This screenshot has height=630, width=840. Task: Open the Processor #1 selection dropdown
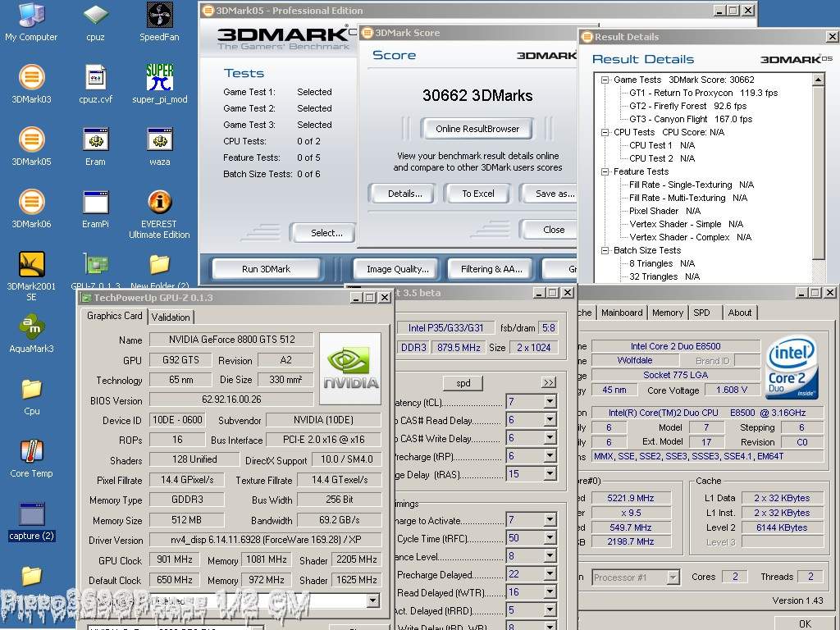[x=673, y=577]
